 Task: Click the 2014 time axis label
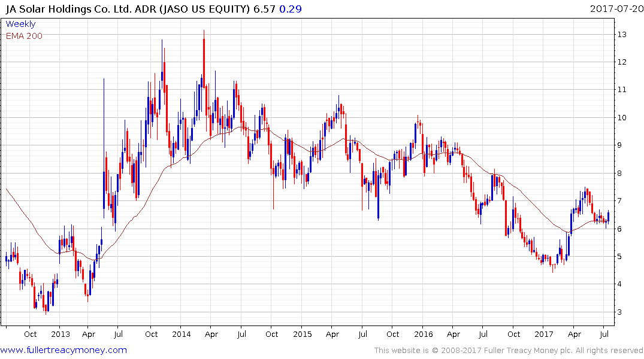[x=181, y=334]
